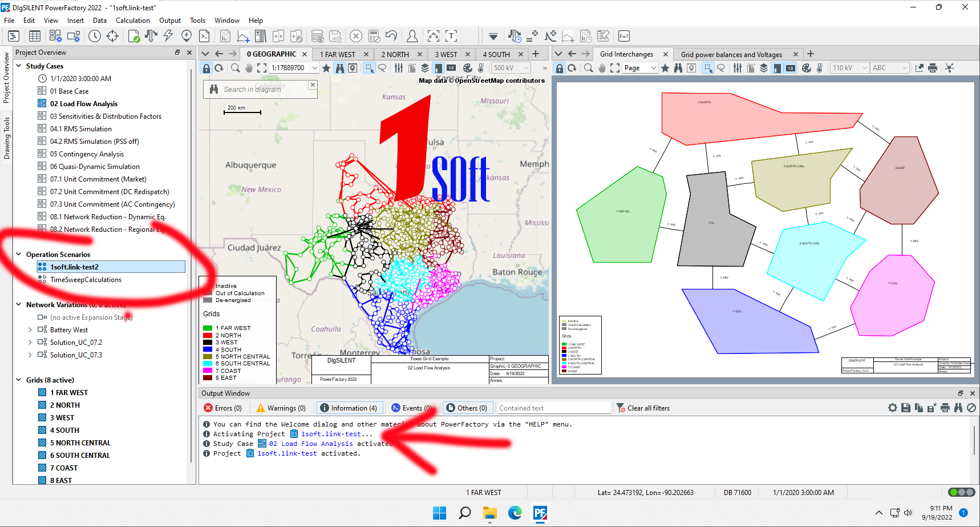Viewport: 980px width, 527px height.
Task: Open the Data Manager icon in main toolbar
Action: tap(14, 36)
